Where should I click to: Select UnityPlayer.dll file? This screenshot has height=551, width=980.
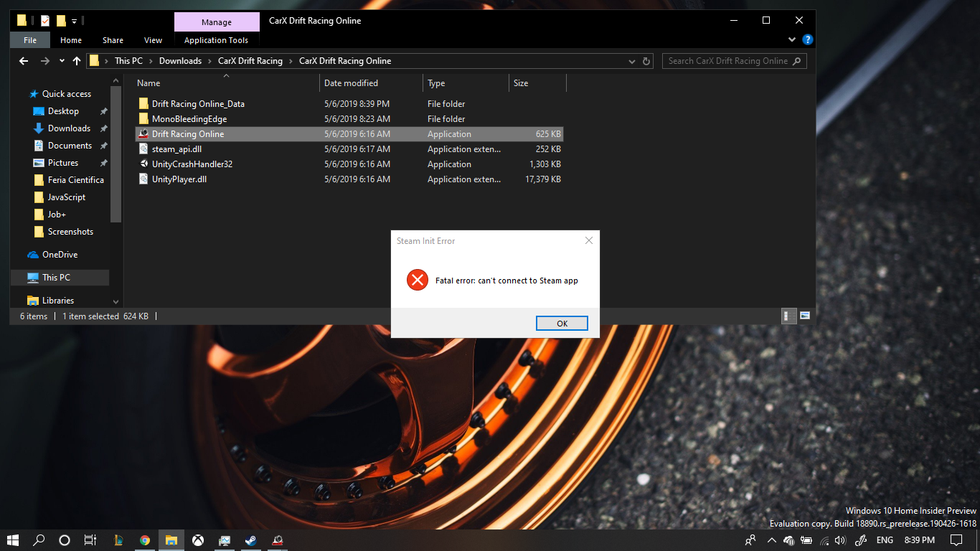point(349,179)
